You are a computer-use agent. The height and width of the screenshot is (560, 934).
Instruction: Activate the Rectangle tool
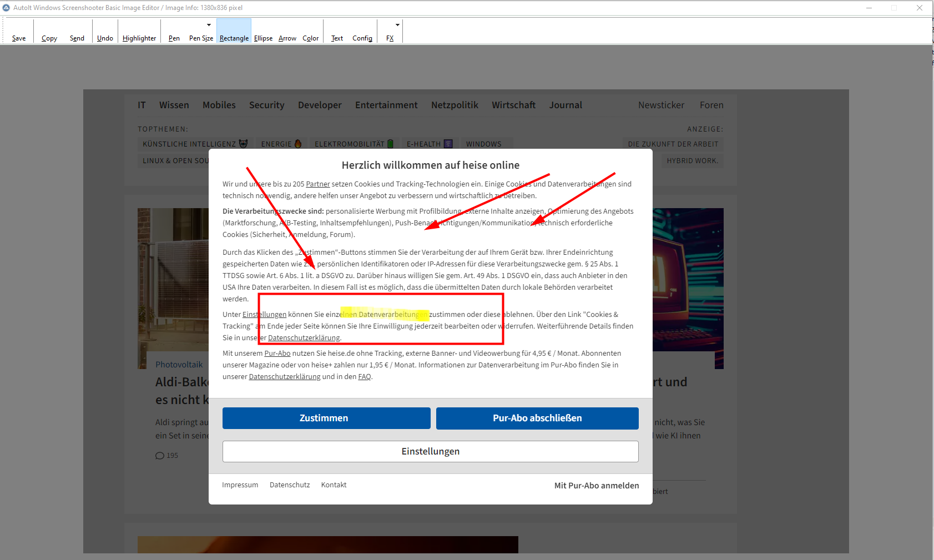coord(234,38)
